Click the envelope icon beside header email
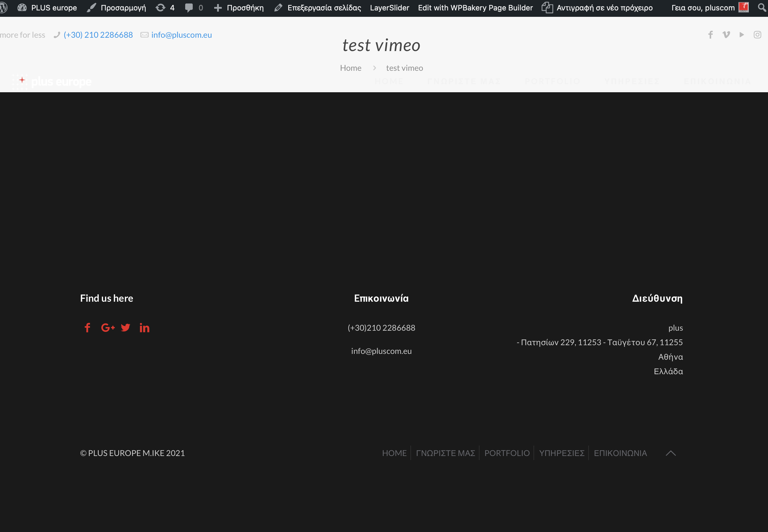The image size is (768, 532). tap(144, 35)
